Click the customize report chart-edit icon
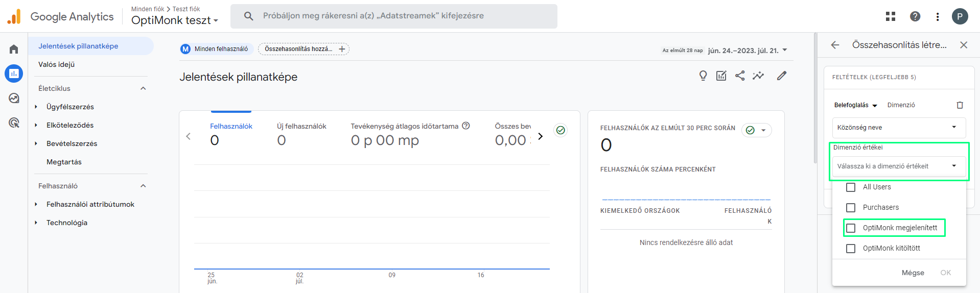The width and height of the screenshot is (980, 293). 721,76
